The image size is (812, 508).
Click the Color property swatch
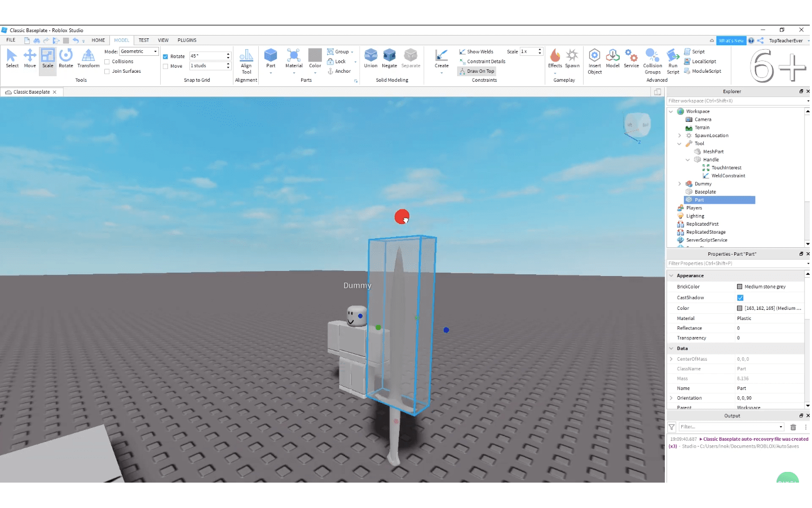point(740,308)
